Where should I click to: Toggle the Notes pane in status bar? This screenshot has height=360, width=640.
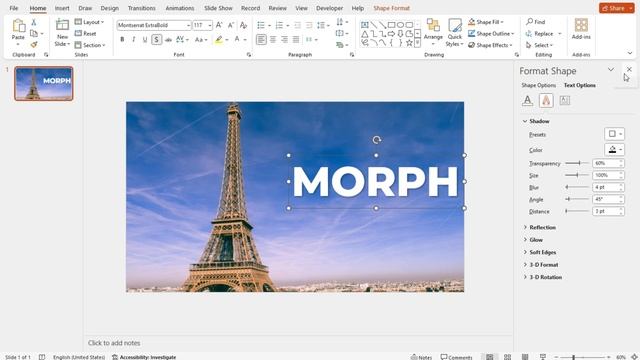pyautogui.click(x=422, y=357)
